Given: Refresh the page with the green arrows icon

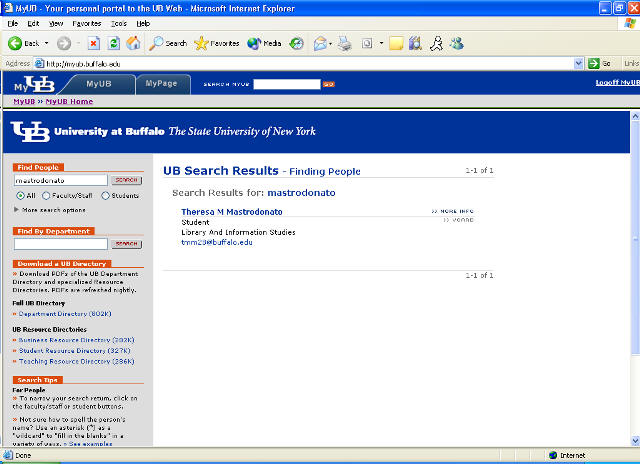Looking at the screenshot, I should (114, 43).
